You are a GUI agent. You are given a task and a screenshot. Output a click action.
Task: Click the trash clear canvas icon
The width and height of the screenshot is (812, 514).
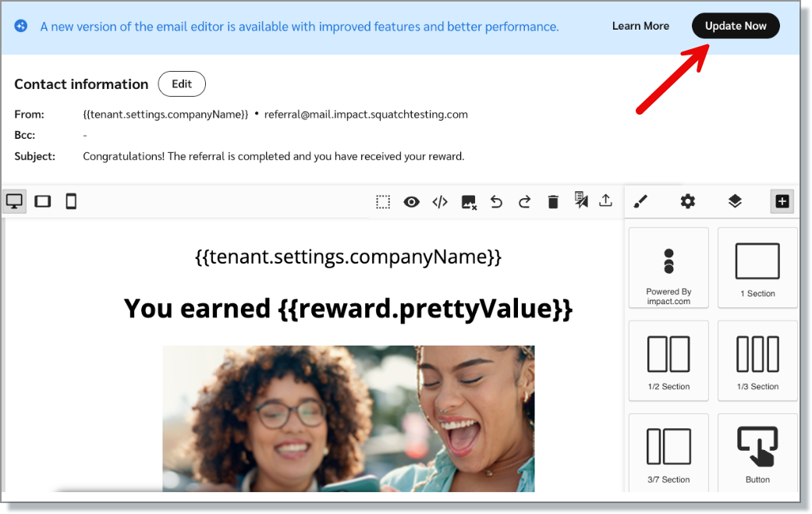[x=553, y=202]
